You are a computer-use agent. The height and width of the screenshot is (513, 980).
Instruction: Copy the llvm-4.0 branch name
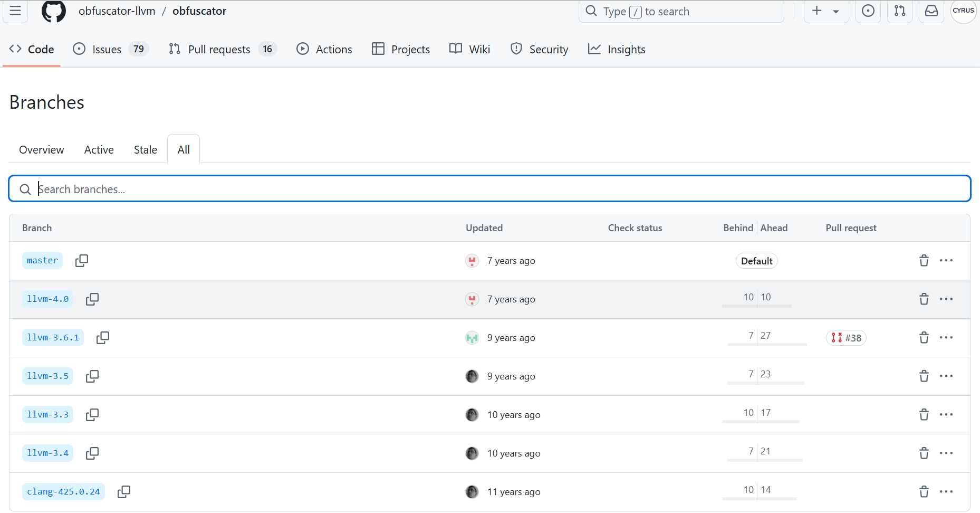coord(92,299)
